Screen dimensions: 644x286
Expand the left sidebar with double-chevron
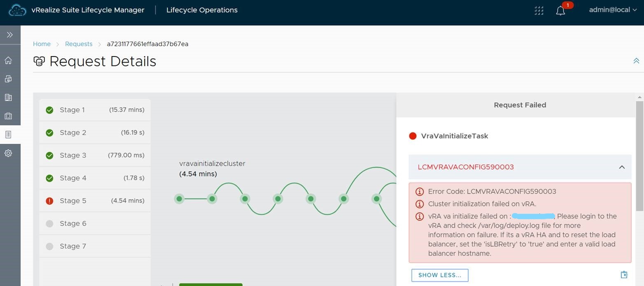pos(10,35)
